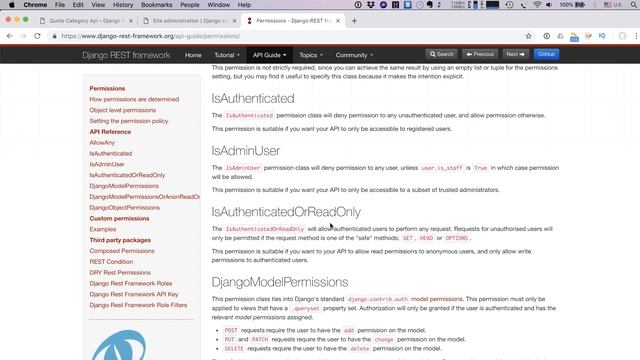Image resolution: width=640 pixels, height=360 pixels.
Task: Open the Tutorial dropdown menu
Action: [x=227, y=55]
